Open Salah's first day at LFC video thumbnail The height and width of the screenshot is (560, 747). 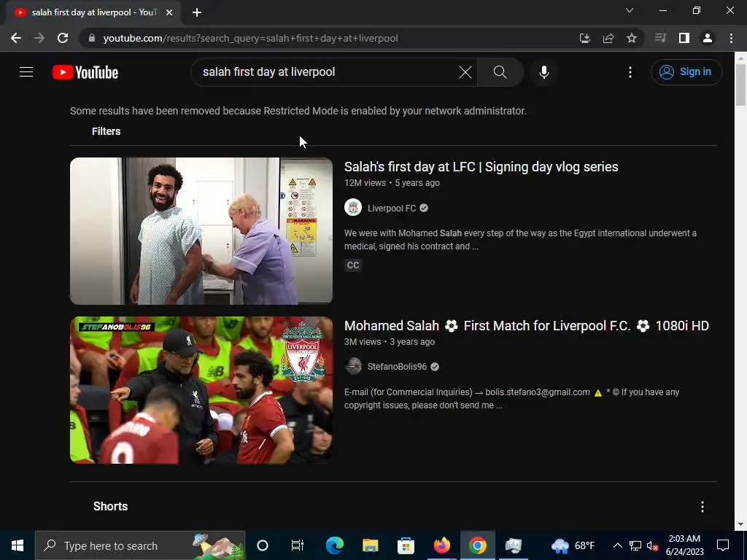tap(201, 231)
